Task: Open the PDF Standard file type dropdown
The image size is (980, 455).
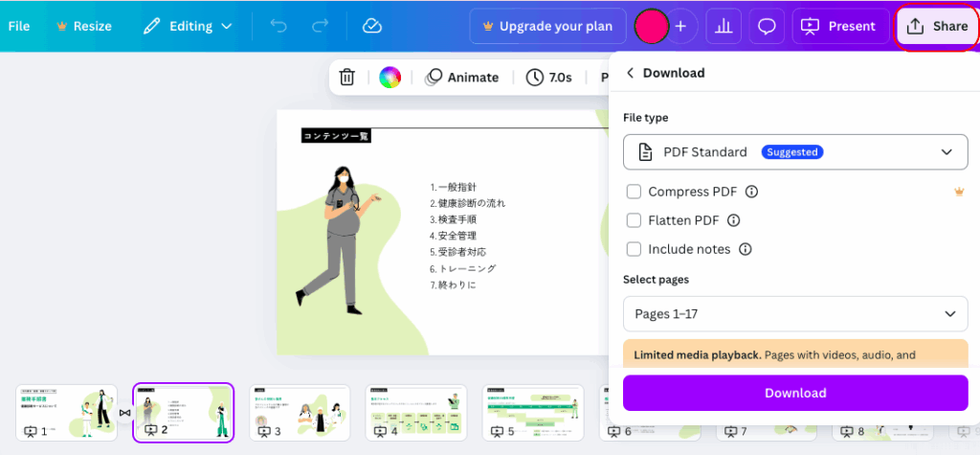Action: [795, 151]
